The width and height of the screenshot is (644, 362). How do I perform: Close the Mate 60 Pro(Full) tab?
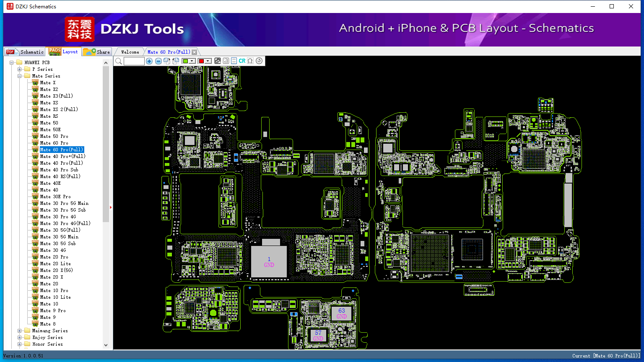(195, 52)
